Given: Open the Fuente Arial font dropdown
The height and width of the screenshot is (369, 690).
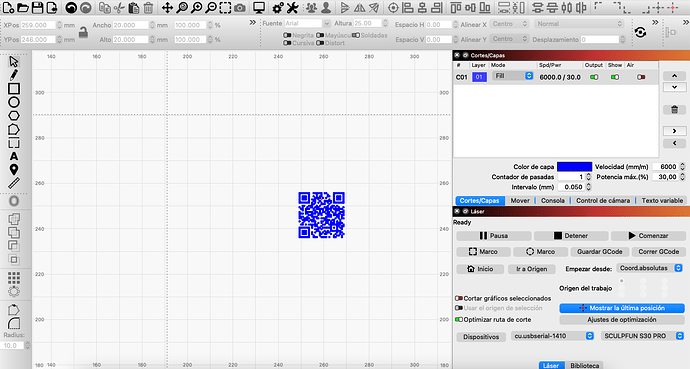Looking at the screenshot, I should point(307,23).
